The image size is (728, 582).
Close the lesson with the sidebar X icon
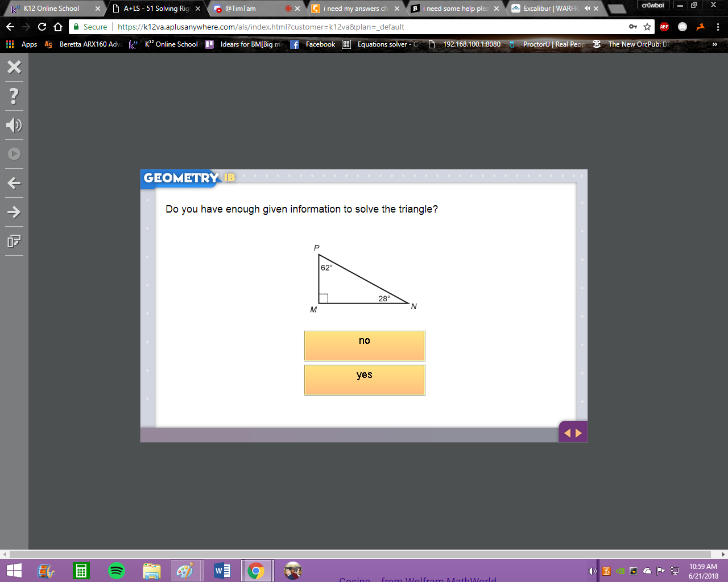(x=14, y=67)
